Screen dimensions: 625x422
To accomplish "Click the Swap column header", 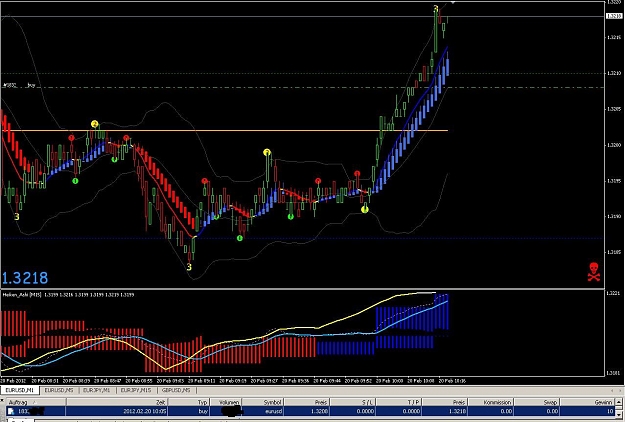I will [x=537, y=402].
